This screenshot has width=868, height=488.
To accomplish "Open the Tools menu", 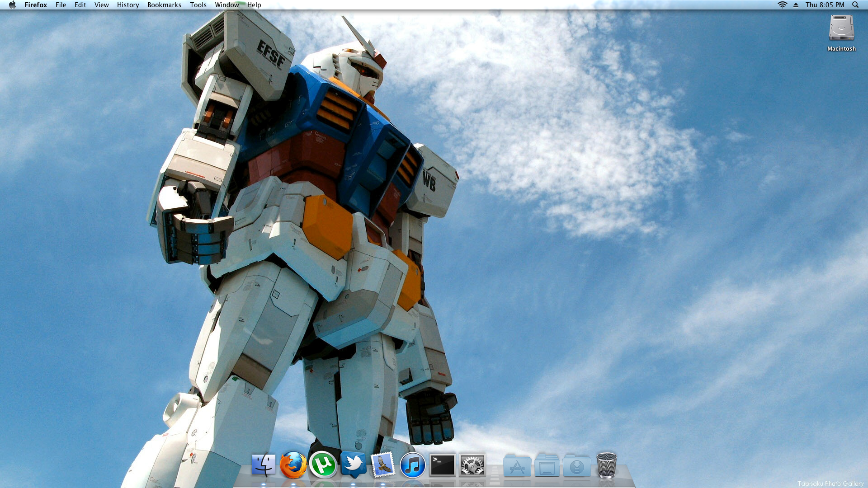I will 198,5.
